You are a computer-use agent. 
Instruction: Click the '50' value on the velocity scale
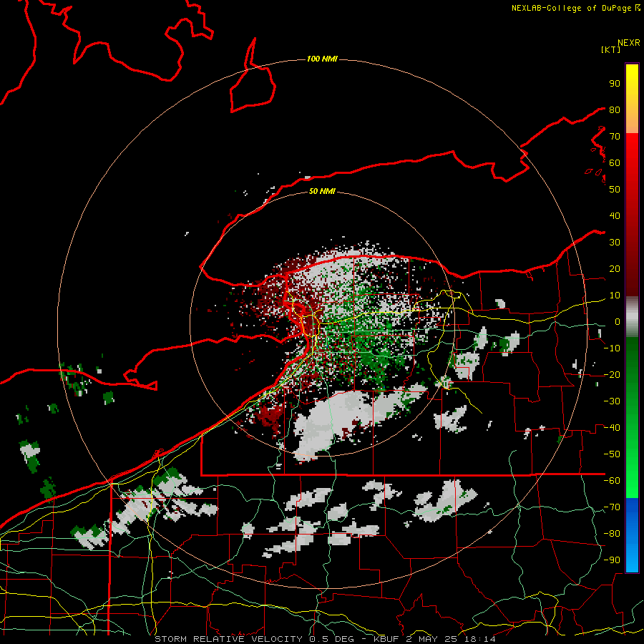pos(615,190)
